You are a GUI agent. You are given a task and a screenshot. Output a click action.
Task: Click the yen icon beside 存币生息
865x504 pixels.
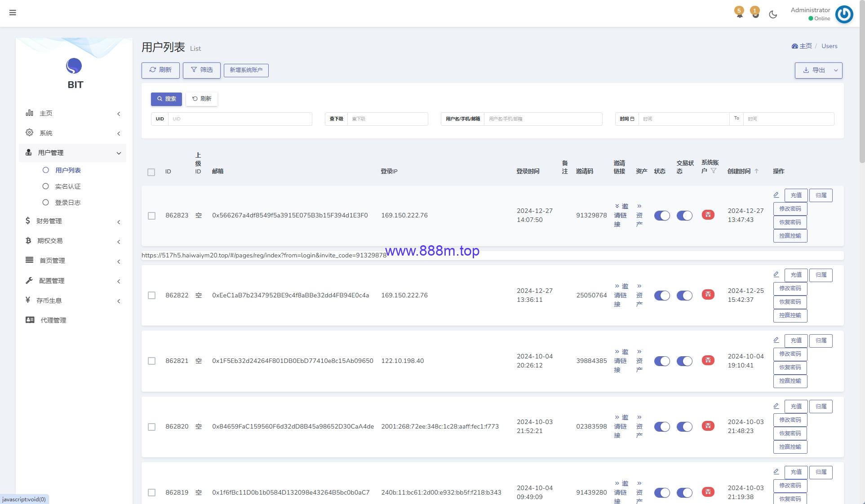tap(28, 300)
